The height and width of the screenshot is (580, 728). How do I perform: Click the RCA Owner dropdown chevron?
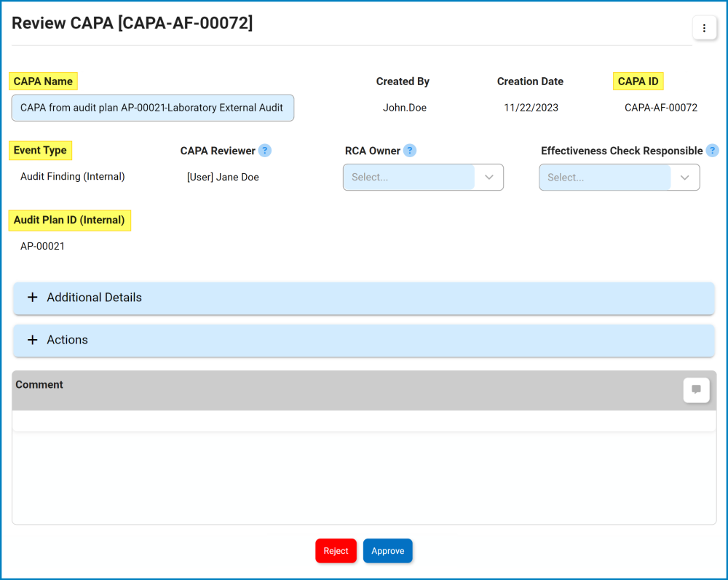coord(488,177)
